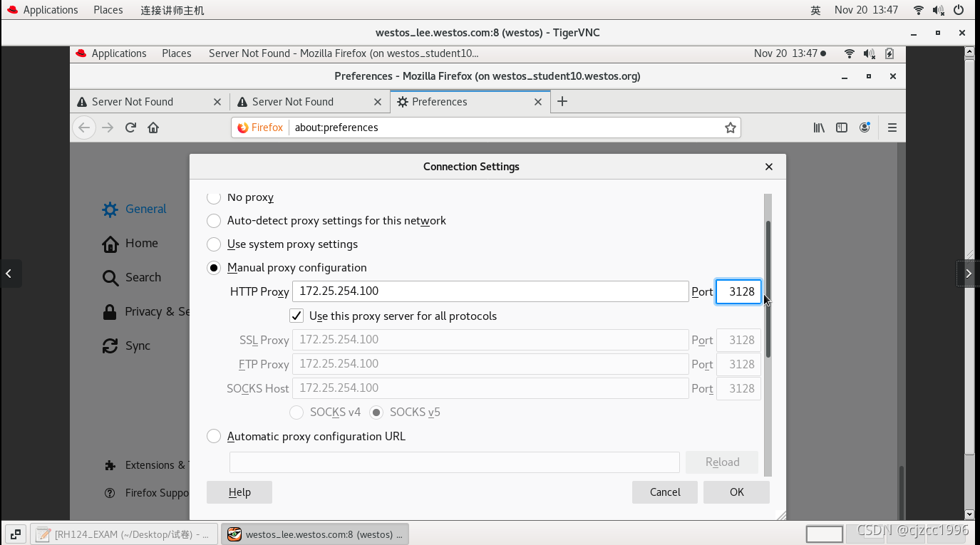Image resolution: width=980 pixels, height=545 pixels.
Task: Open the Firefox account icon
Action: [x=865, y=128]
